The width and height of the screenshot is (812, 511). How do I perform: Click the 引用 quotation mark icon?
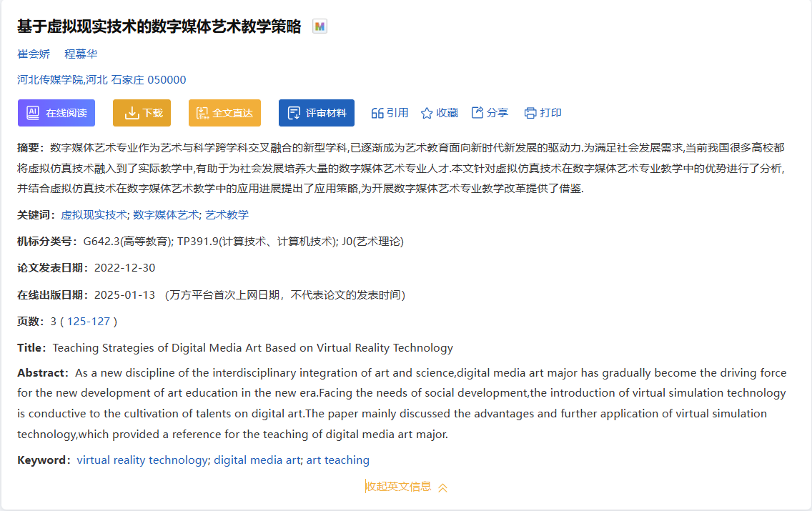coord(377,113)
